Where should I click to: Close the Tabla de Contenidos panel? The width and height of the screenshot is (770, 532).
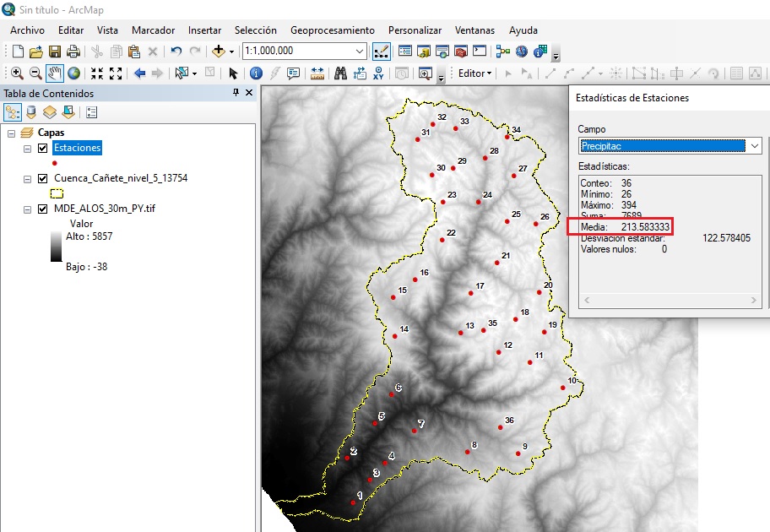[249, 93]
